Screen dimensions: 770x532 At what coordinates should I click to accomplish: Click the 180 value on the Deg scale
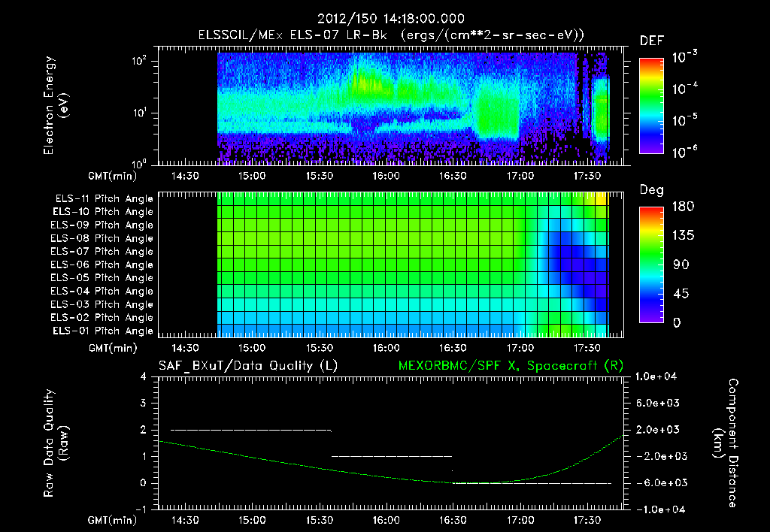(x=683, y=207)
